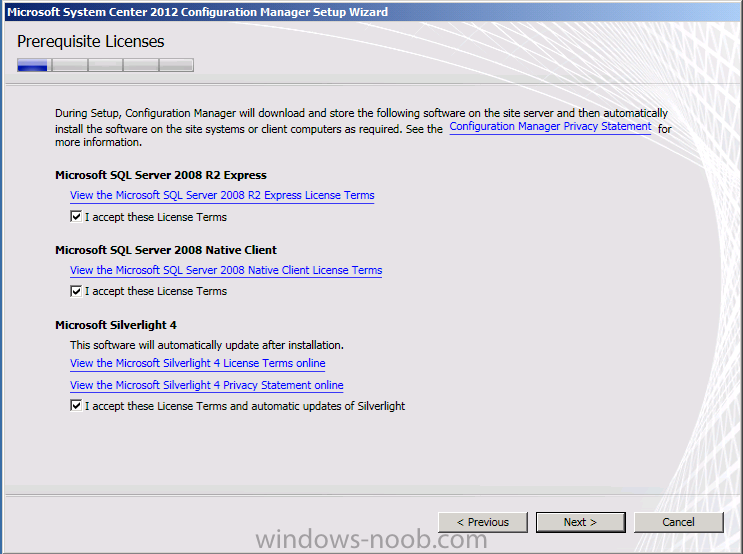Viewport: 743px width, 554px height.
Task: Toggle SQL Server 2008 Native Client license checkbox
Action: [x=76, y=291]
